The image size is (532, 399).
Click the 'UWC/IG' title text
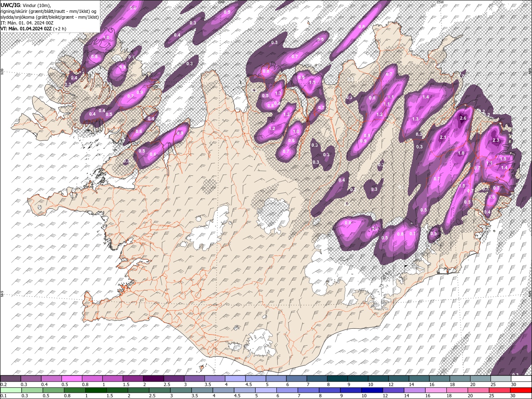tap(10, 5)
